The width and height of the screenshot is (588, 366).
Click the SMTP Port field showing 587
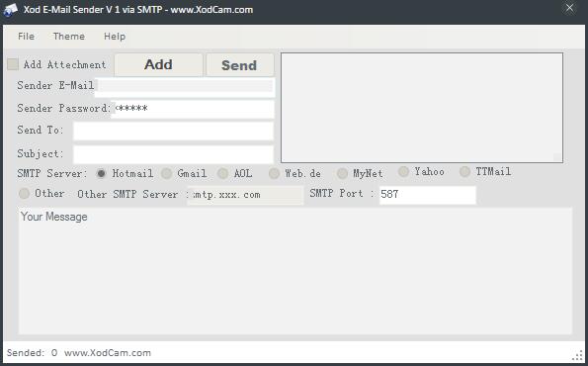pyautogui.click(x=428, y=195)
